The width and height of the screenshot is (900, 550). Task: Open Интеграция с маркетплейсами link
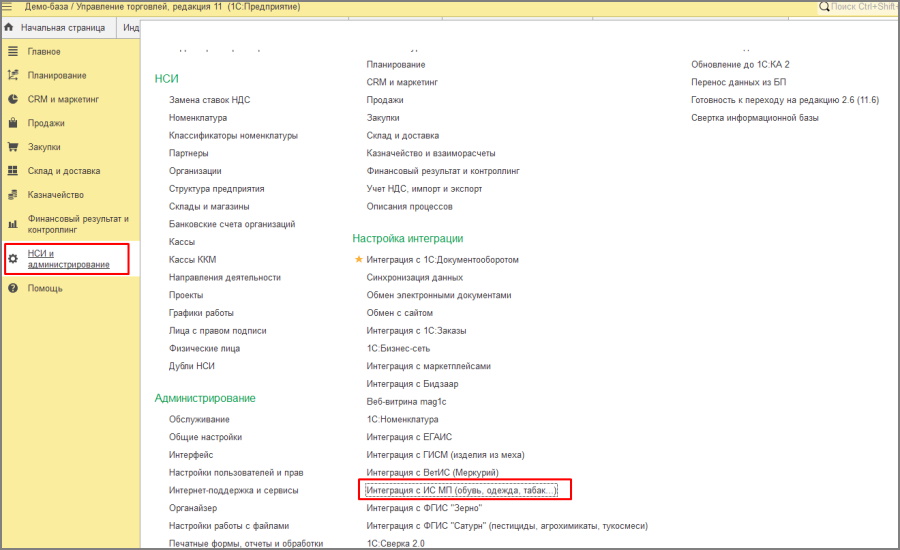pyautogui.click(x=429, y=366)
